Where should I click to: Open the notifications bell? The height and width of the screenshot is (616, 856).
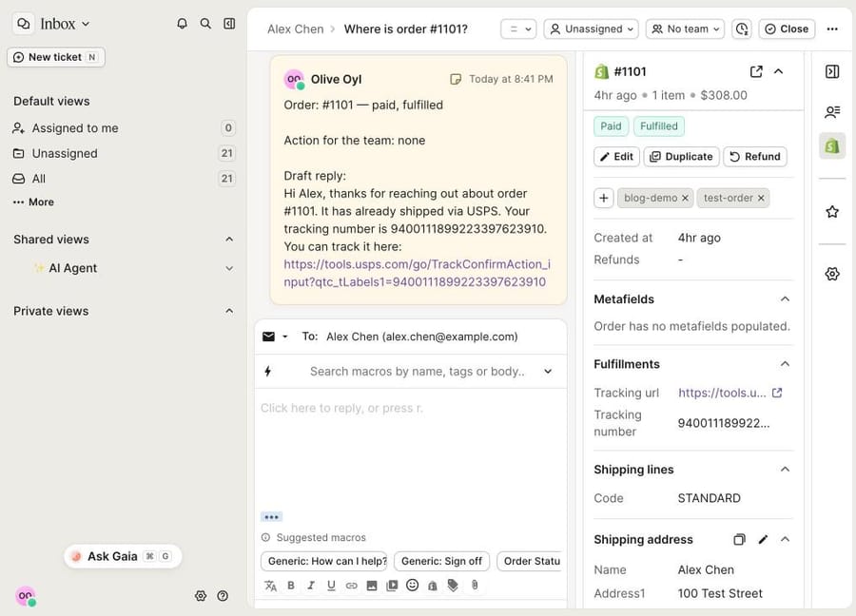click(x=182, y=24)
